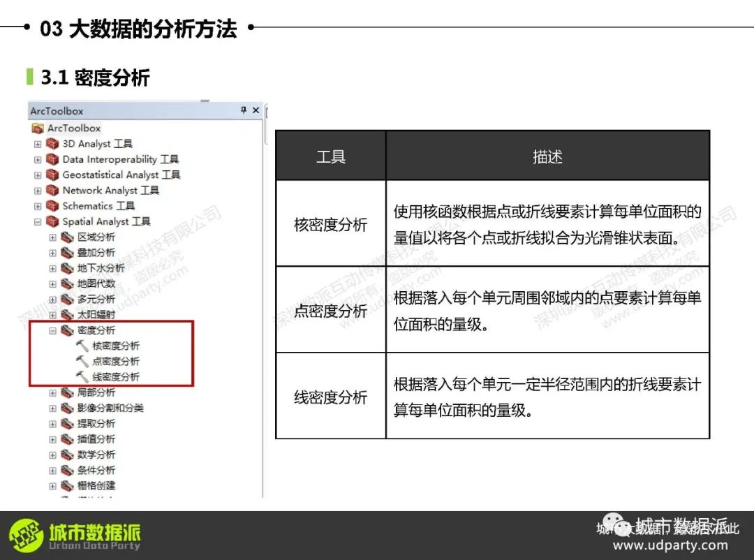Click the 提取分析 toolset icon
The width and height of the screenshot is (754, 560).
coord(67,424)
